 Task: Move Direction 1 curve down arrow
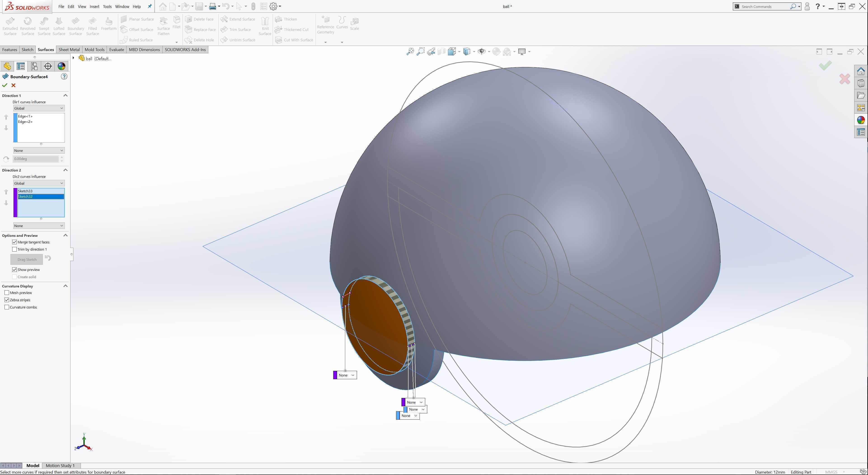pyautogui.click(x=6, y=128)
